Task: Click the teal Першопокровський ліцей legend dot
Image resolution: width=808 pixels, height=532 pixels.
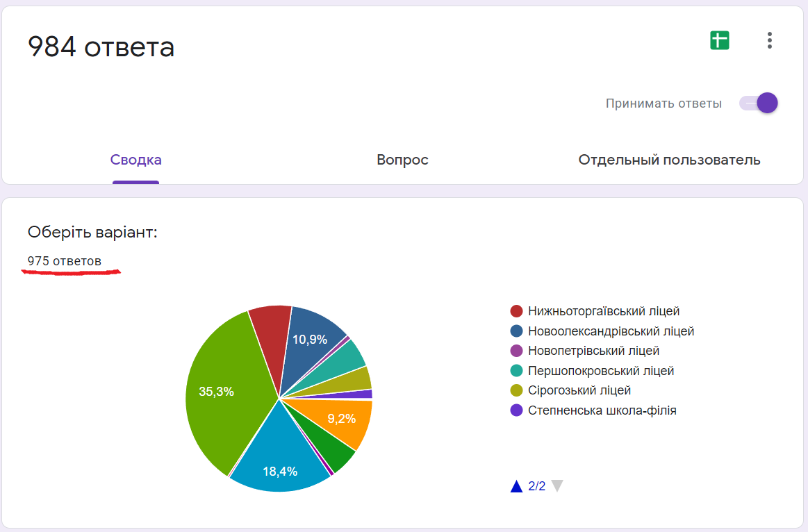Action: click(516, 371)
